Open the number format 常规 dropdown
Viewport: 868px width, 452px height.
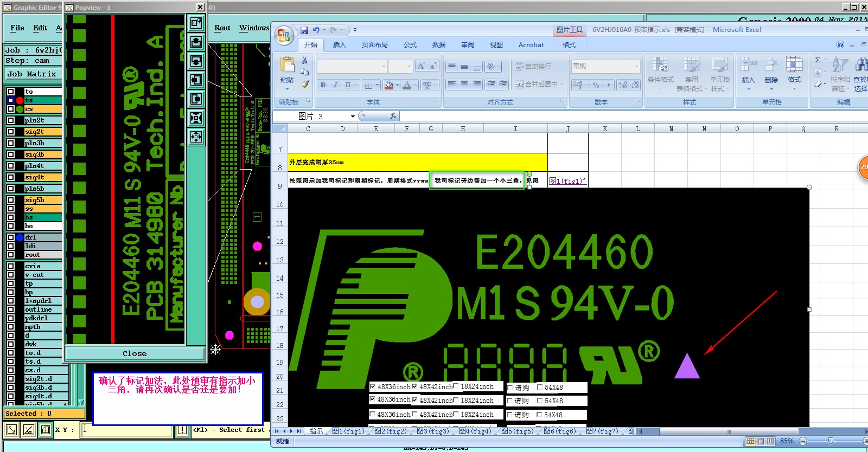pos(636,66)
